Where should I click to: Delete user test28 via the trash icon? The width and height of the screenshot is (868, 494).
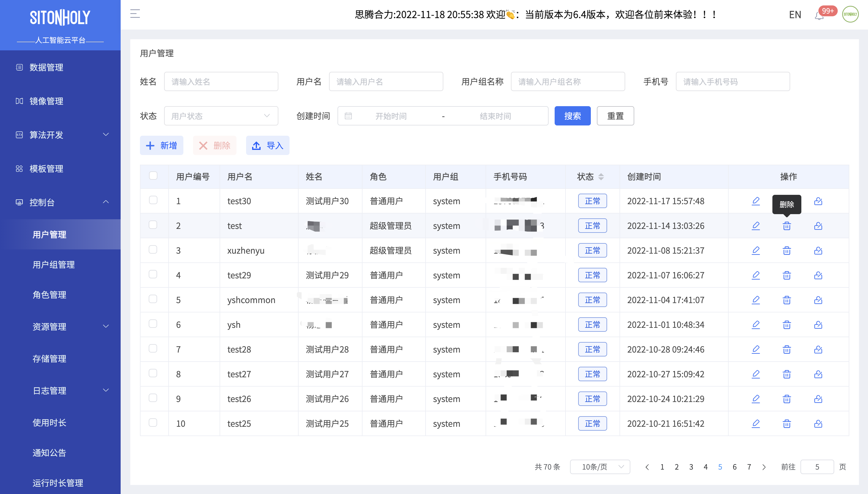787,350
